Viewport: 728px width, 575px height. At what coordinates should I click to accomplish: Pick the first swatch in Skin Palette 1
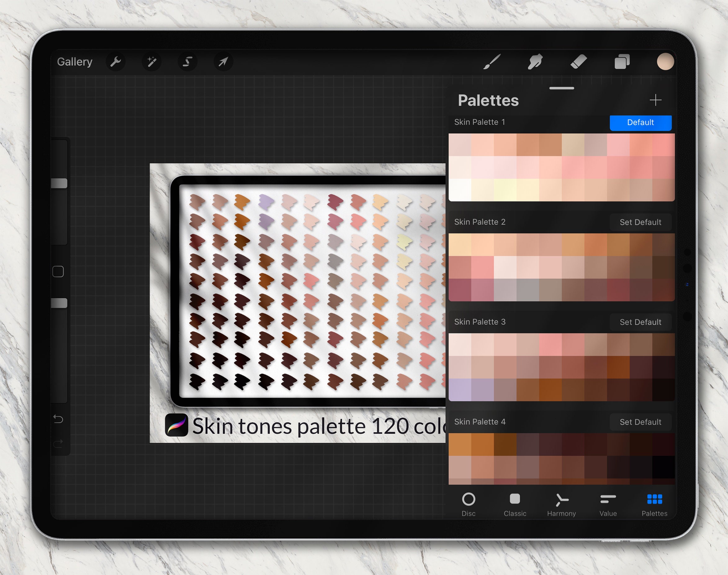click(460, 145)
